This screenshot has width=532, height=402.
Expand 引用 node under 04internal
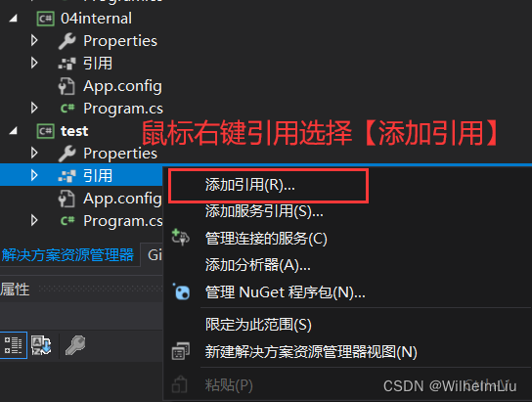[x=34, y=64]
